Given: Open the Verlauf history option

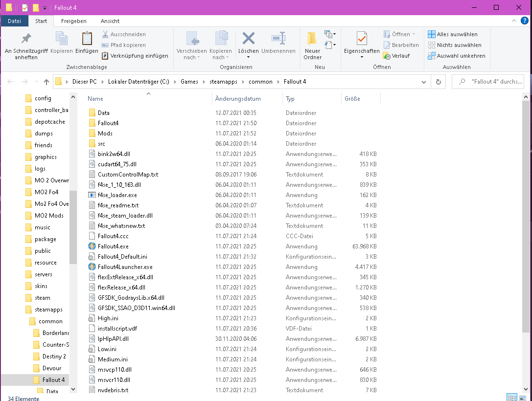Looking at the screenshot, I should click(396, 56).
